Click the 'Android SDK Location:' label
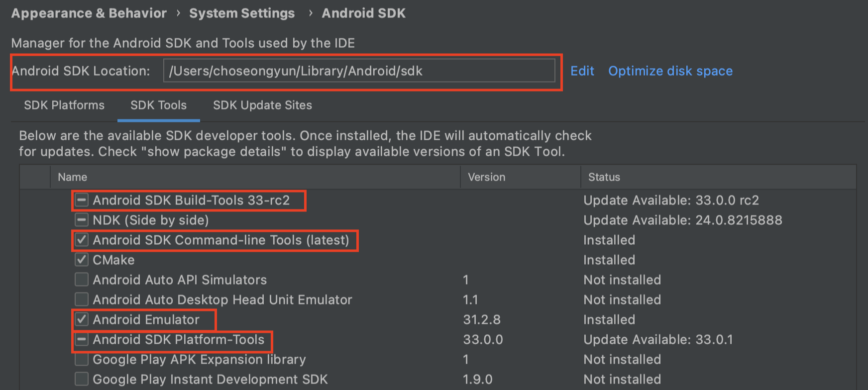 coord(81,71)
